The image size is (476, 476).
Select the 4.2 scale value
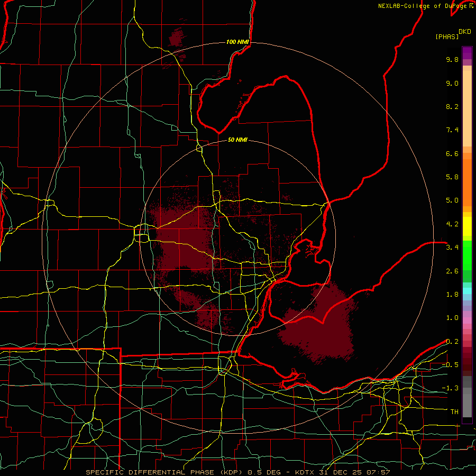(452, 224)
